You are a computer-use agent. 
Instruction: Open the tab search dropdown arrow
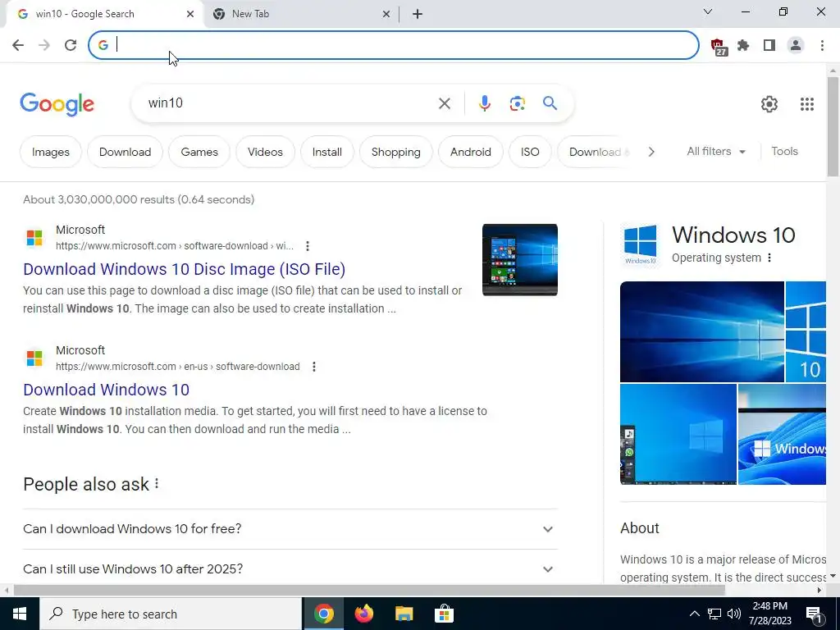(x=708, y=11)
